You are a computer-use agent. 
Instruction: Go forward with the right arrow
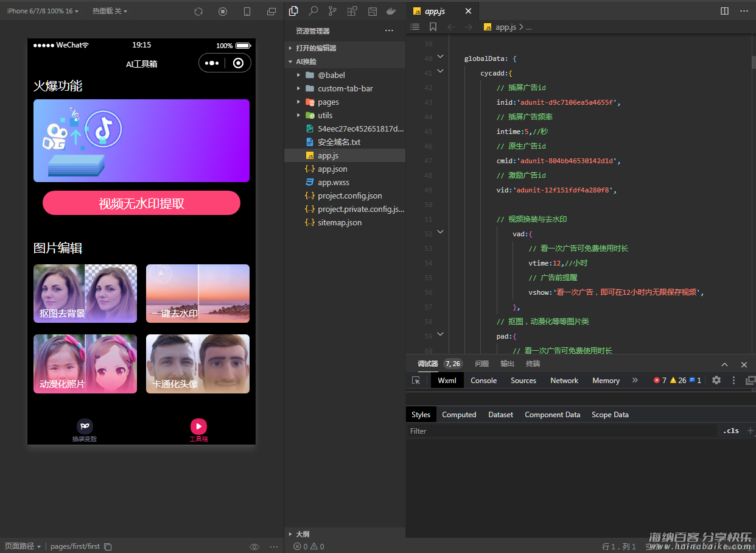click(x=468, y=27)
